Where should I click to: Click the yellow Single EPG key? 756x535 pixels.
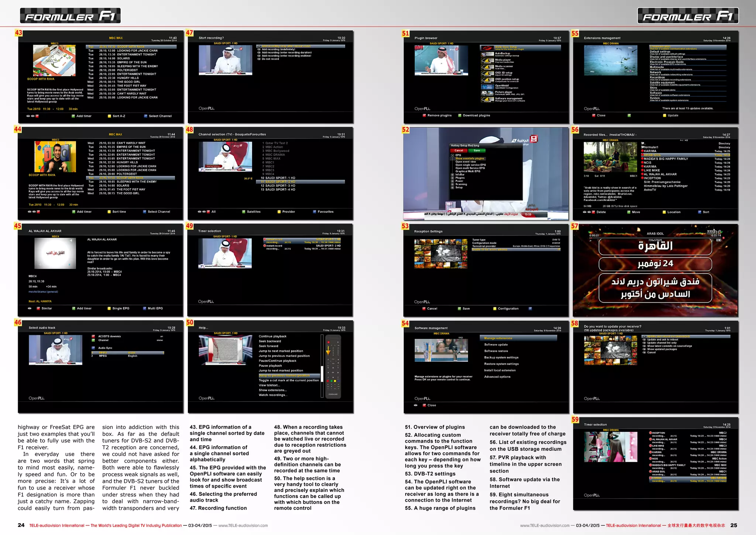click(109, 308)
